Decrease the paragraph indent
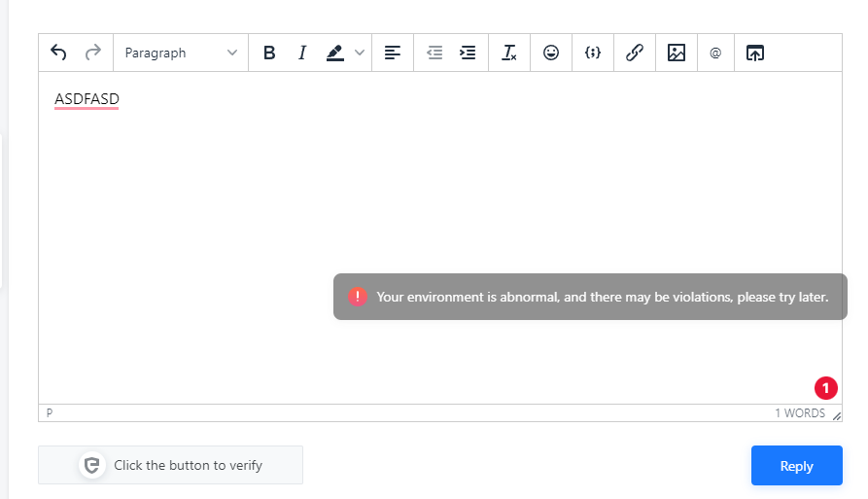The height and width of the screenshot is (499, 868). click(x=434, y=53)
